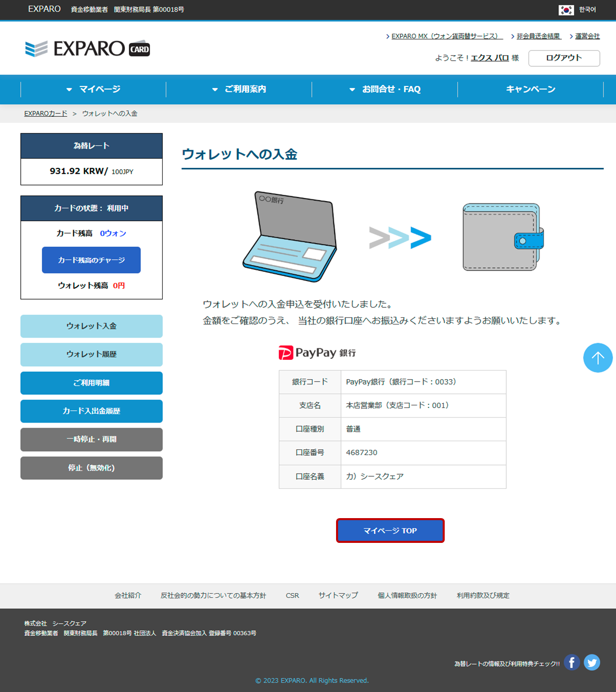Click the wallet illustration
Image resolution: width=616 pixels, height=692 pixels.
[503, 237]
